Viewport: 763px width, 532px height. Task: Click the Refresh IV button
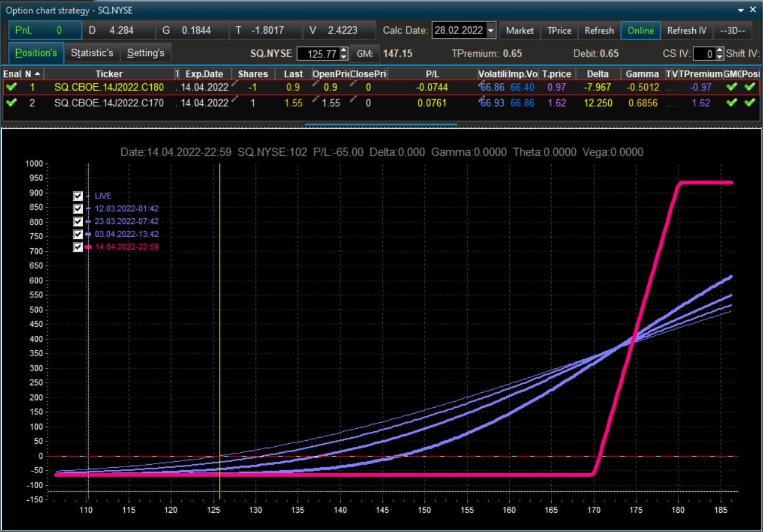point(687,30)
